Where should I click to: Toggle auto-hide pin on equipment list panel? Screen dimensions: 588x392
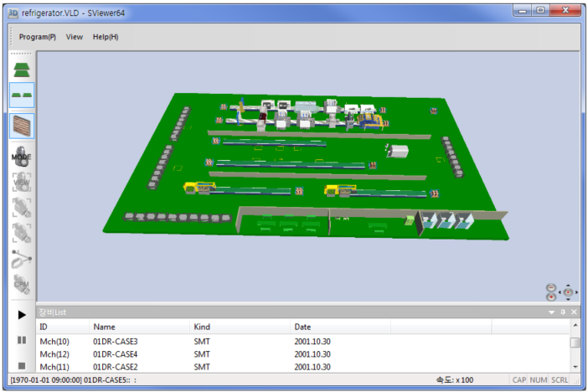(x=563, y=312)
